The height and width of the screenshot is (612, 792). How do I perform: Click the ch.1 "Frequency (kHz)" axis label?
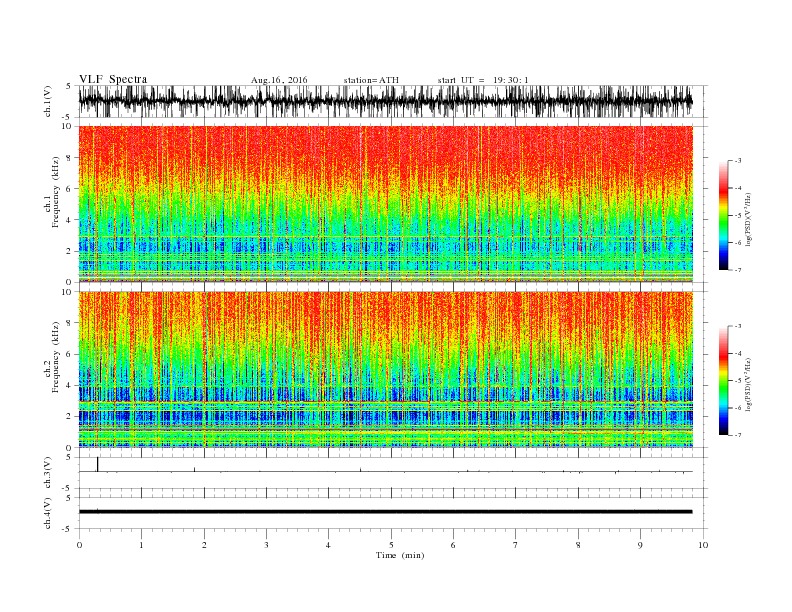[x=56, y=192]
